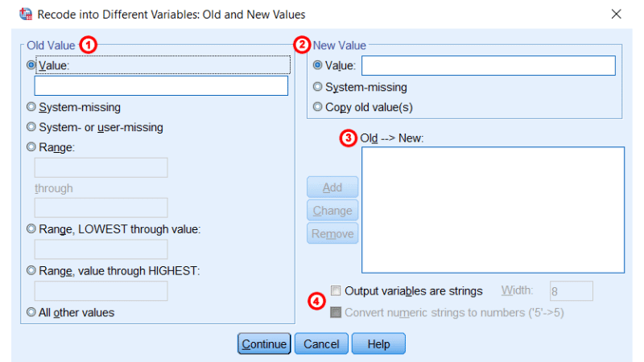This screenshot has width=644, height=362.
Task: Click the SPSS icon in the title bar
Action: 26,14
